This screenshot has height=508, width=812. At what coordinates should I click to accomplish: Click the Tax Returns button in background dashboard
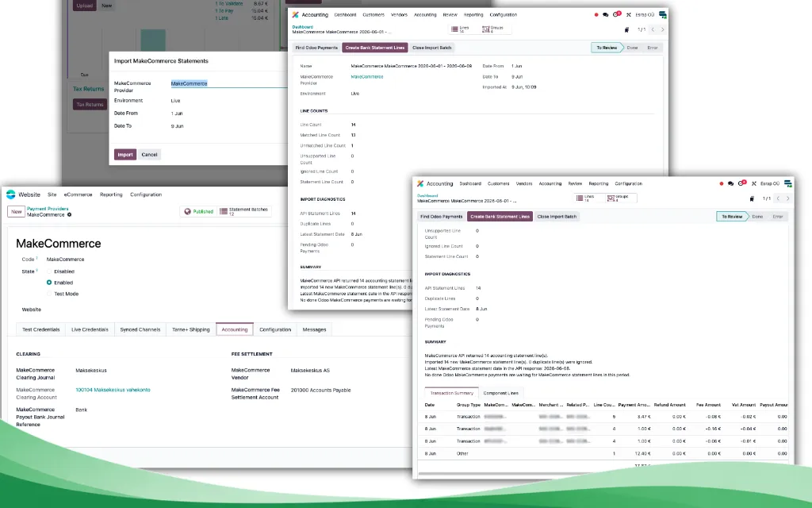(x=90, y=104)
